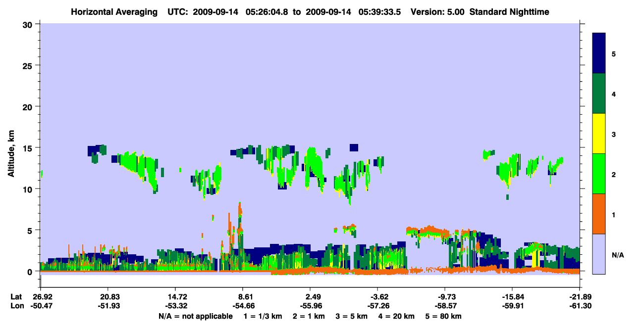Click the legend text '3 = 5 km'
The image size is (644, 330).
pyautogui.click(x=352, y=316)
